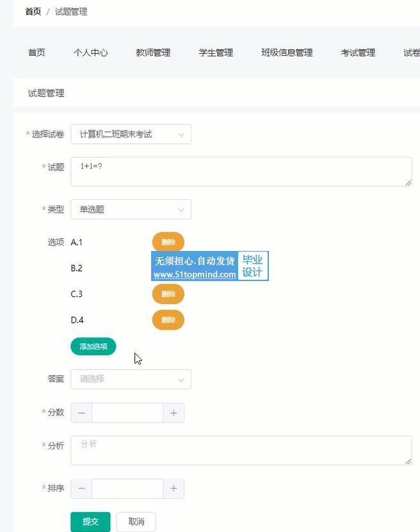This screenshot has height=532, width=420.
Task: Delete option A.1
Action: coord(168,242)
